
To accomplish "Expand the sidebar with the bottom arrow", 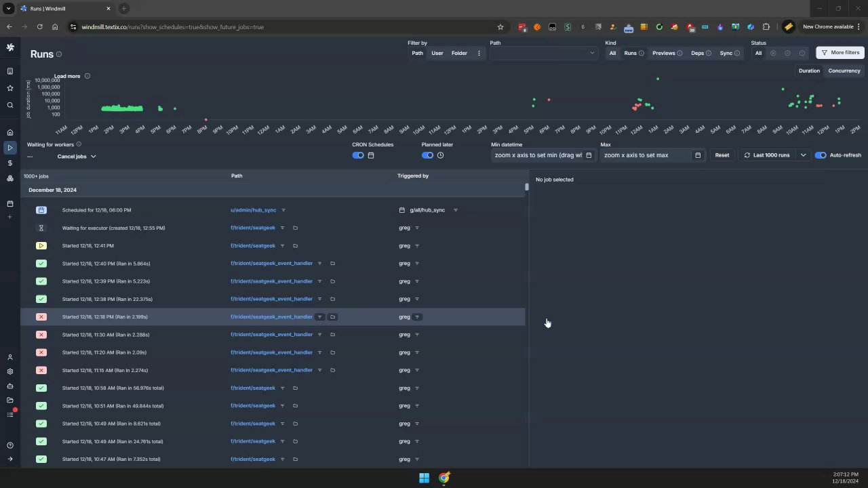I will (x=10, y=459).
